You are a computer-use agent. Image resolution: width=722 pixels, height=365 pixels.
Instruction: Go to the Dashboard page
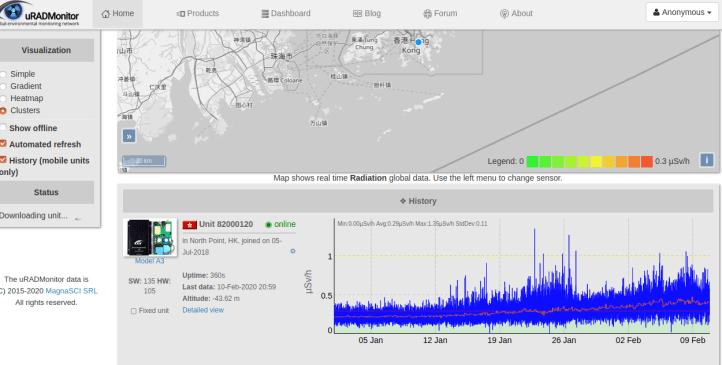pyautogui.click(x=285, y=13)
